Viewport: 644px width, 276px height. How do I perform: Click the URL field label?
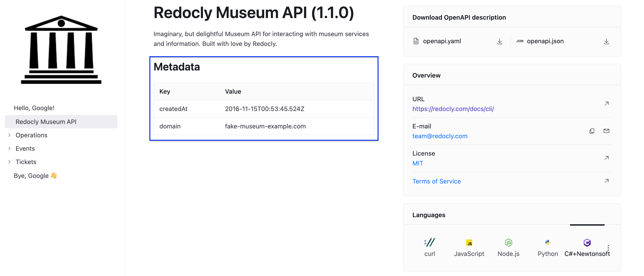coord(418,99)
